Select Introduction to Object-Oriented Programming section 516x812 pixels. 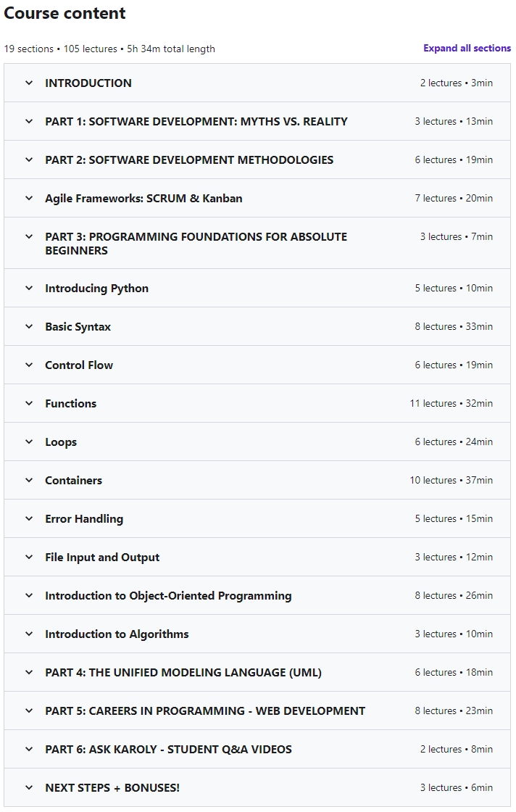[x=168, y=595]
